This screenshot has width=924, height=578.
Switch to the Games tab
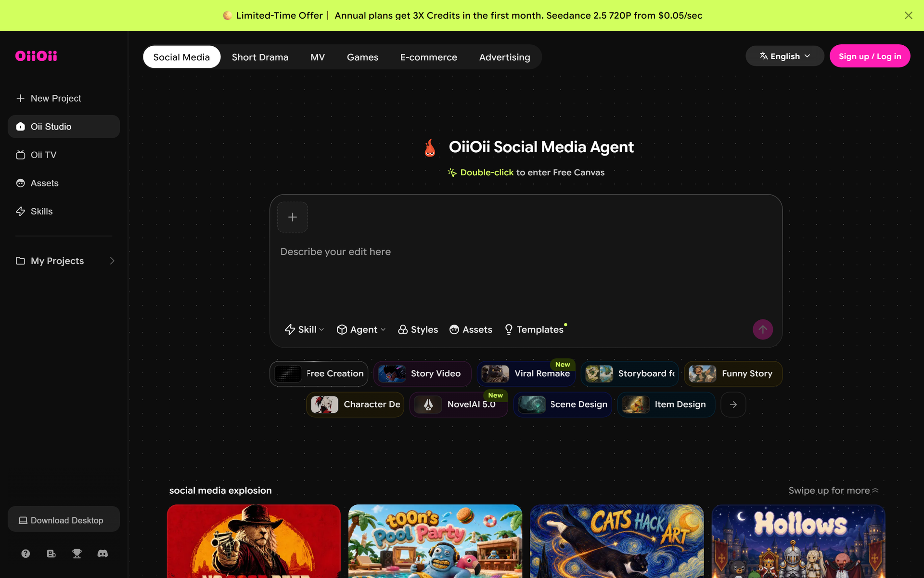[362, 57]
